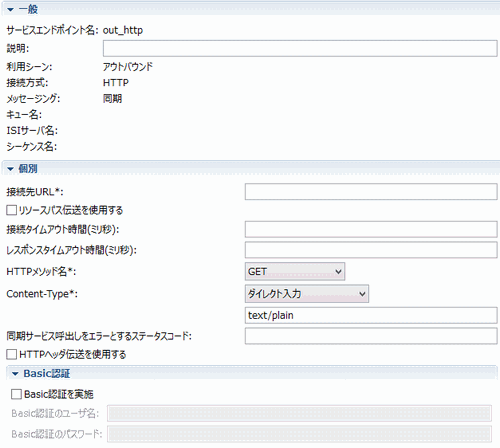Screen dimensions: 500x448
Task: Open the Content-Type ダイレクト入力 dropdown
Action: point(307,293)
